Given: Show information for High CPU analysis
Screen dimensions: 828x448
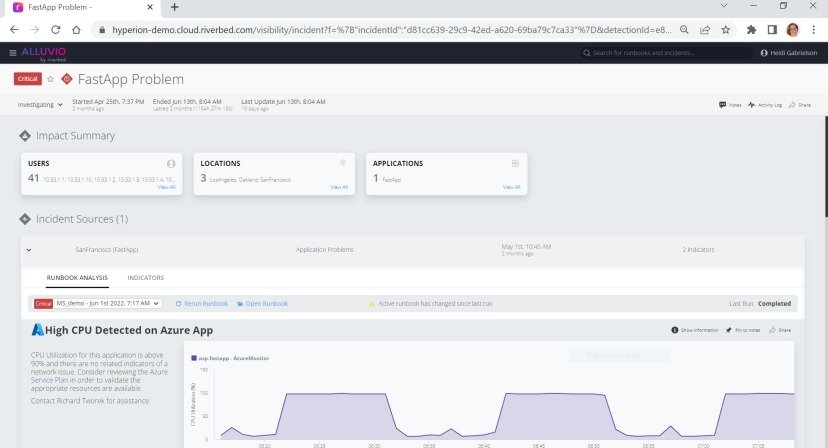Looking at the screenshot, I should point(695,330).
